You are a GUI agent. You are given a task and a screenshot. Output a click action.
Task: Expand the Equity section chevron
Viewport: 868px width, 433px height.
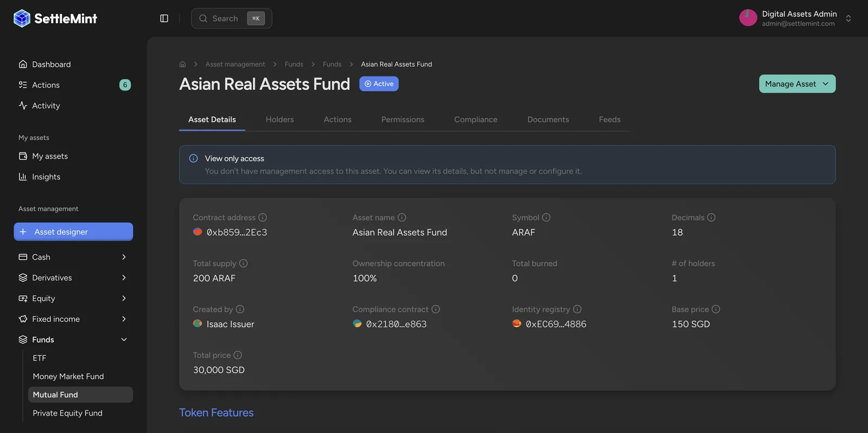tap(124, 299)
